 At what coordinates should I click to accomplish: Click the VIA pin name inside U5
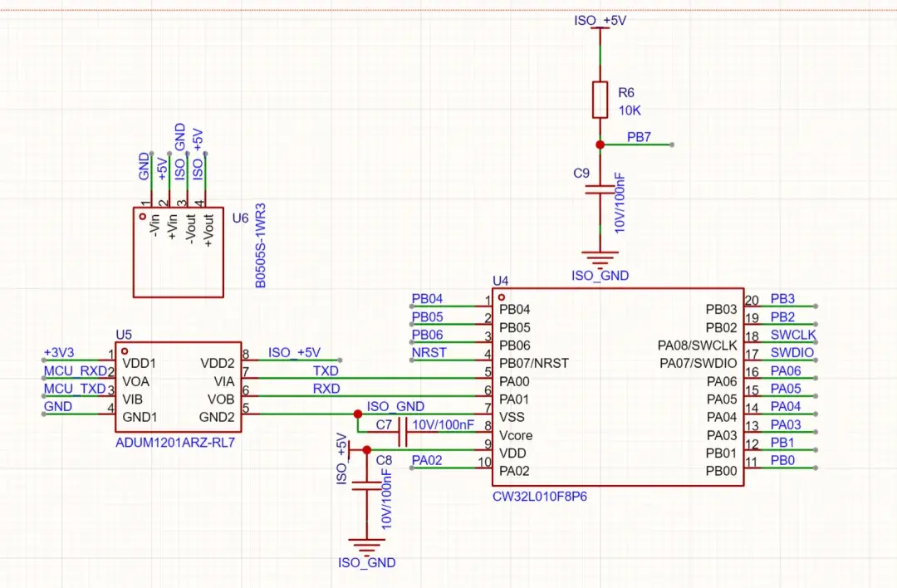224,381
